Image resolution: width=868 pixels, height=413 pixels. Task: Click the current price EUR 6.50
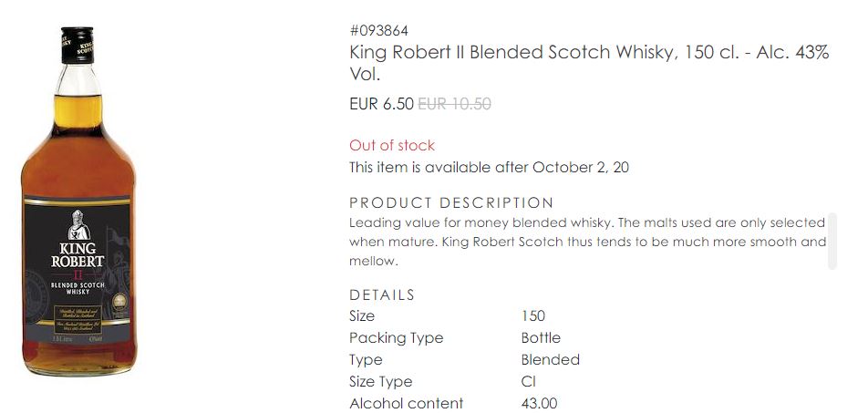tap(381, 104)
